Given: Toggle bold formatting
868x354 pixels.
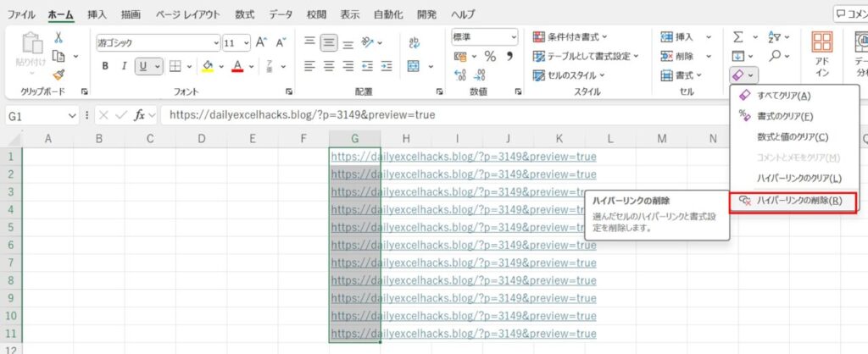Looking at the screenshot, I should click(105, 66).
